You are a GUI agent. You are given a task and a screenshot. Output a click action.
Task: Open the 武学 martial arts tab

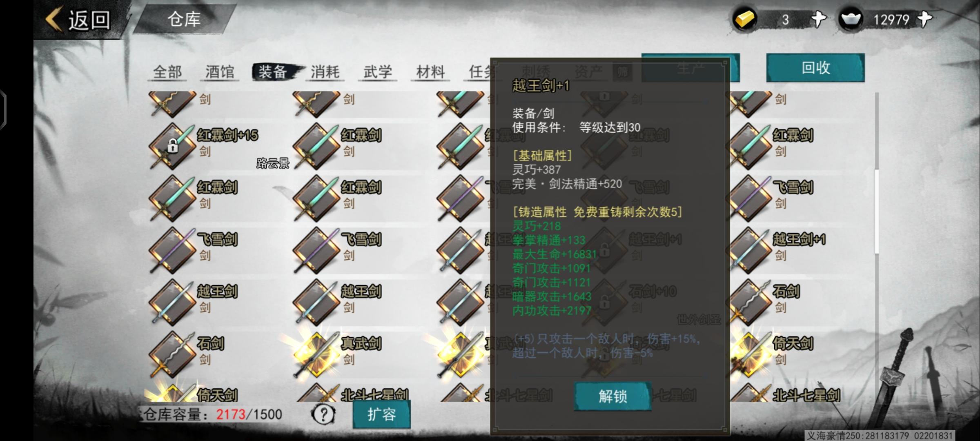378,72
